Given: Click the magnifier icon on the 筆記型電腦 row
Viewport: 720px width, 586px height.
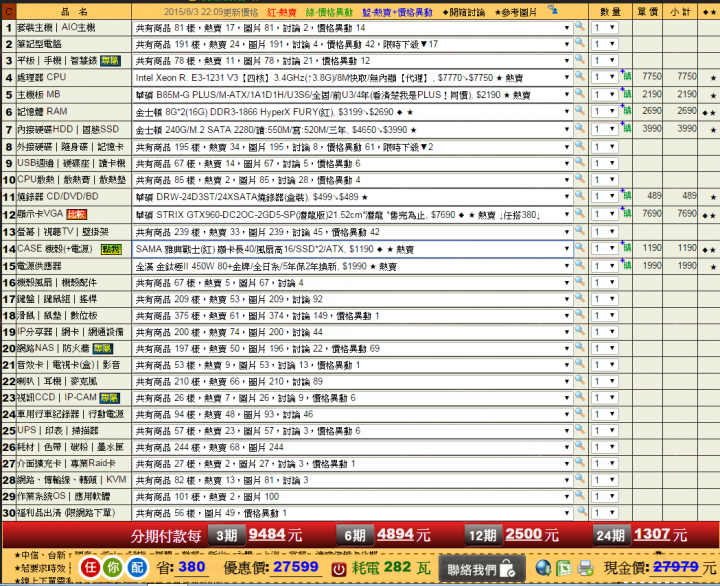Looking at the screenshot, I should point(580,43).
